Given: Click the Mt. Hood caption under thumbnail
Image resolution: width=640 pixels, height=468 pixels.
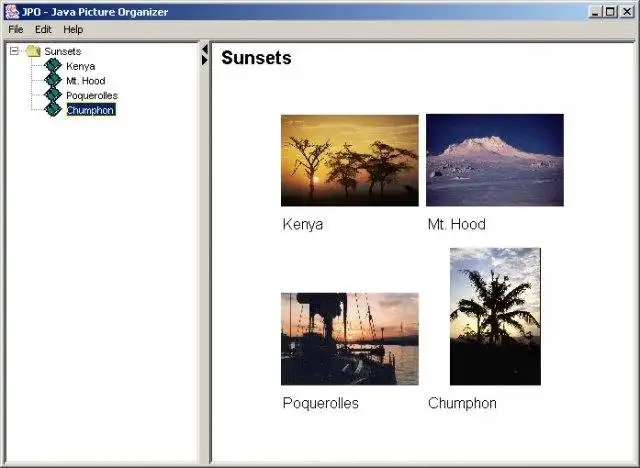Looking at the screenshot, I should point(457,224).
